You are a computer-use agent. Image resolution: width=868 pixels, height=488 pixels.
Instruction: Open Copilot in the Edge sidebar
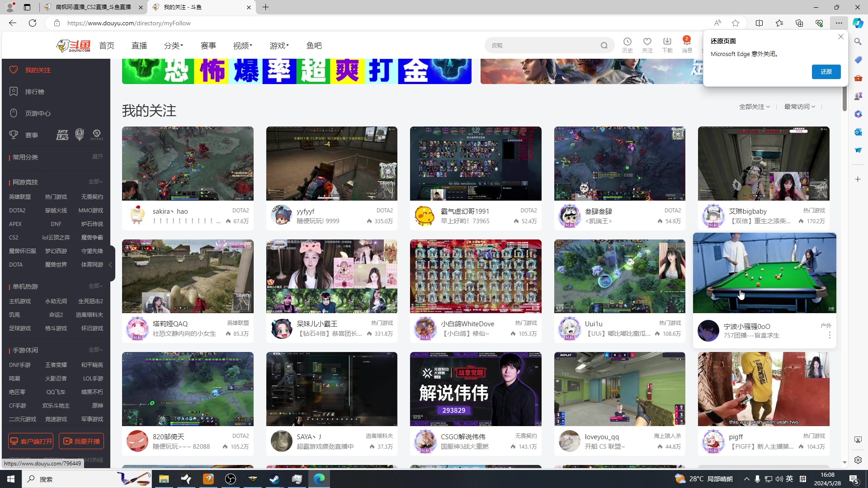pyautogui.click(x=858, y=23)
